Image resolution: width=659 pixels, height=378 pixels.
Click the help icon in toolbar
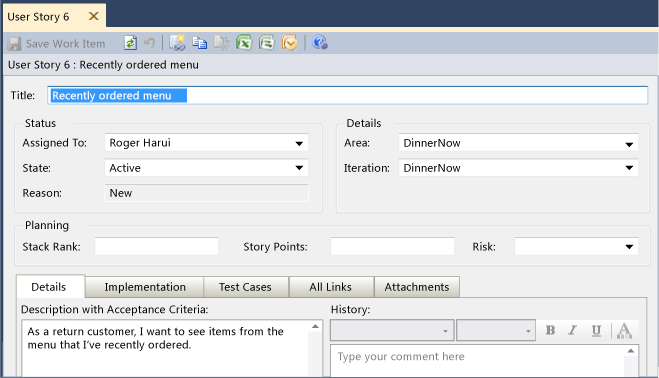pos(319,43)
